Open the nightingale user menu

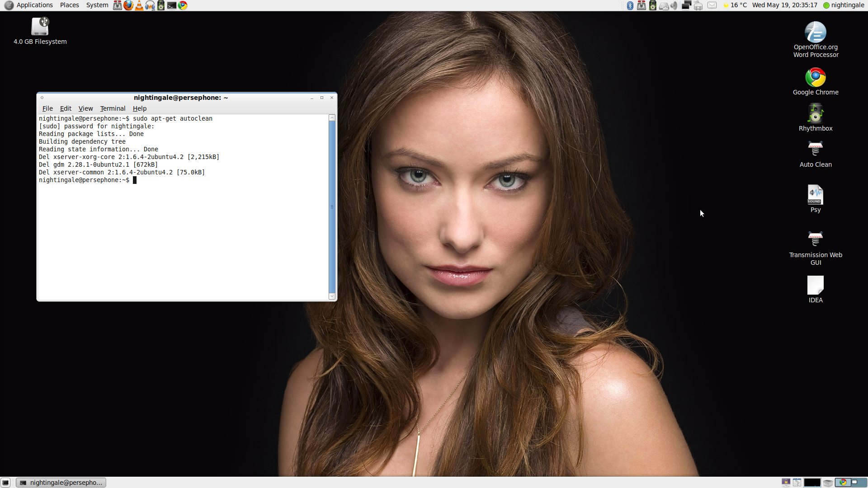click(844, 5)
